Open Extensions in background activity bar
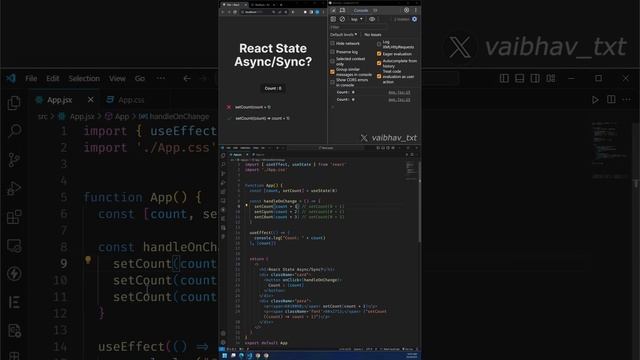Screen dimensions: 640x360 pyautogui.click(x=14, y=217)
